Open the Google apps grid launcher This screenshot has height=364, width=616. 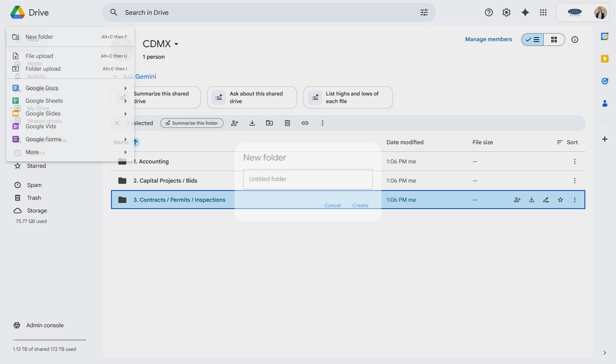coord(543,12)
